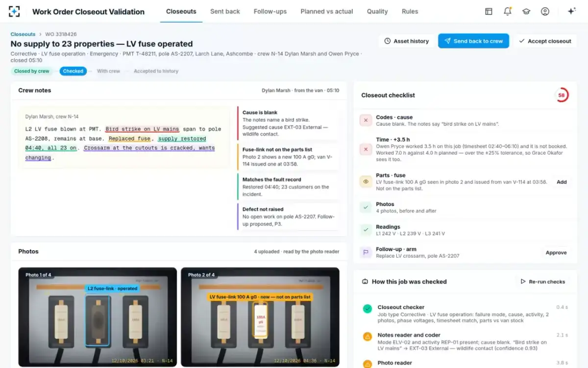Click the checklist score ring showing 58
The height and width of the screenshot is (368, 588).
(562, 95)
